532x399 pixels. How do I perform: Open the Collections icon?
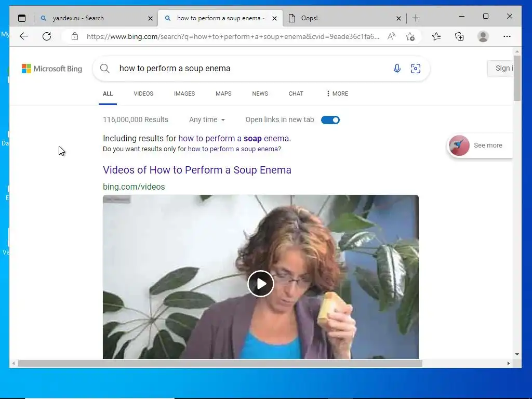459,36
